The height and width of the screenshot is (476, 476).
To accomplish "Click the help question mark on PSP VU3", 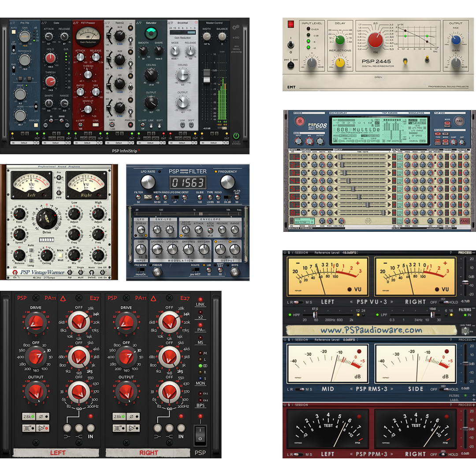I will click(451, 253).
